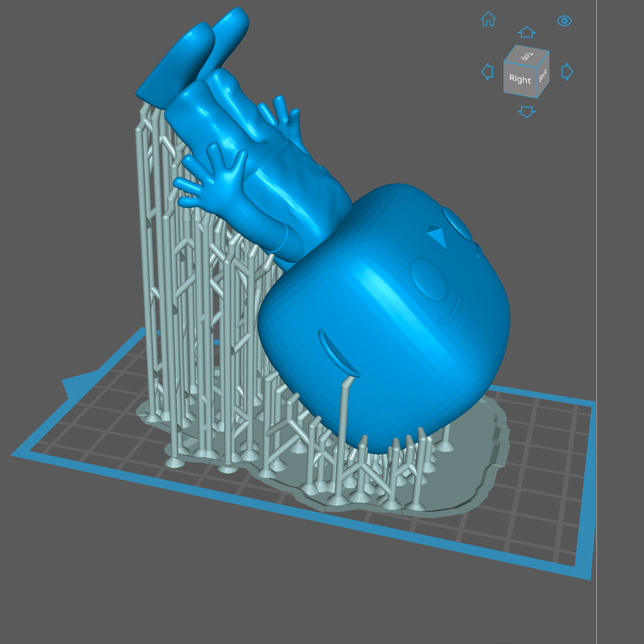Select the Back face of view cube
This screenshot has width=644, height=644.
click(x=543, y=75)
